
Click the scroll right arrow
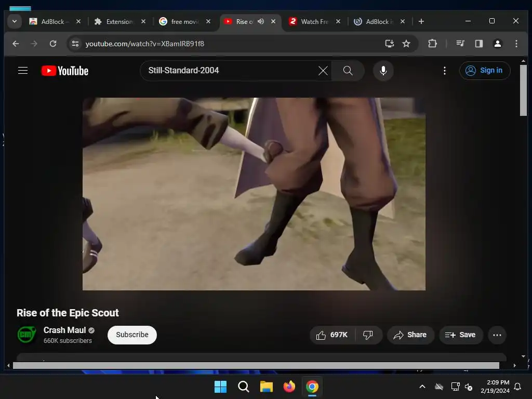tap(515, 365)
